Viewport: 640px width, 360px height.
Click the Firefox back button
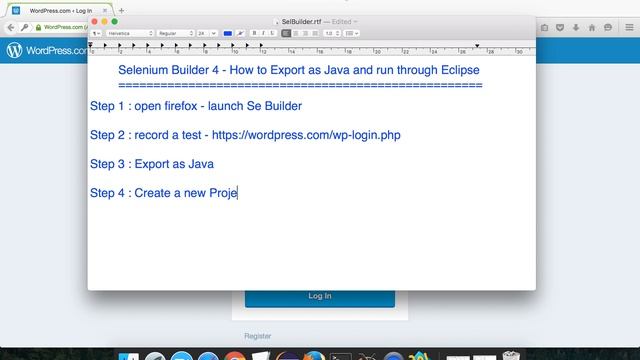tap(11, 27)
